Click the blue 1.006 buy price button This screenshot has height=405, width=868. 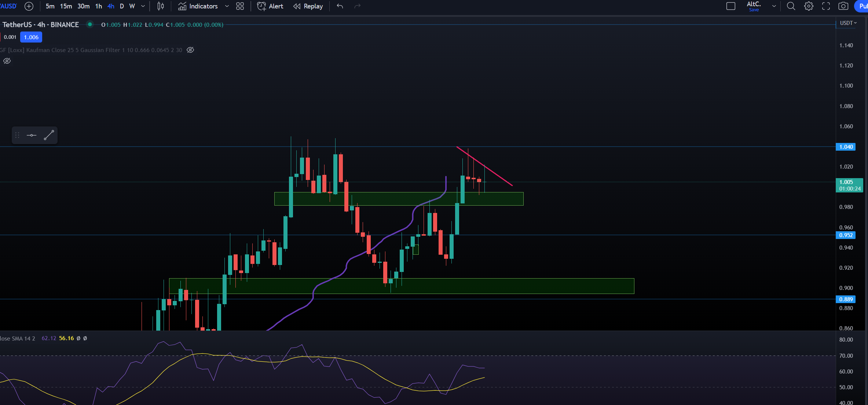(31, 37)
